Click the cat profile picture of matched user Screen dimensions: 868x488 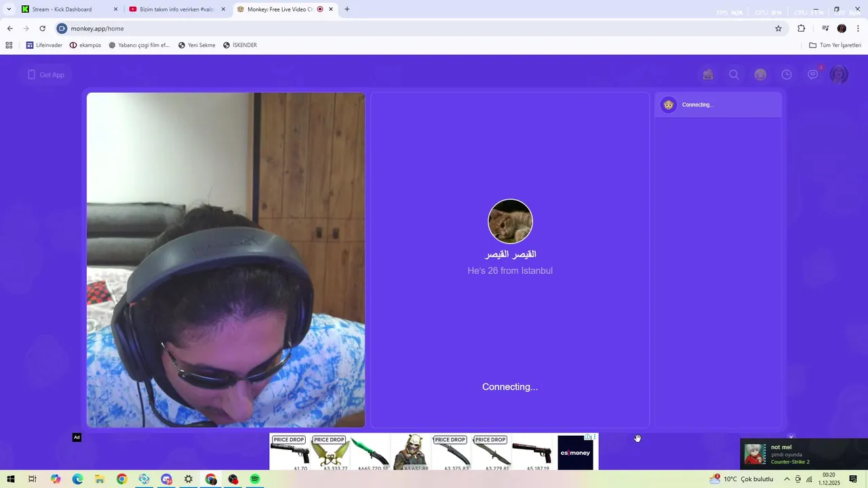tap(510, 221)
